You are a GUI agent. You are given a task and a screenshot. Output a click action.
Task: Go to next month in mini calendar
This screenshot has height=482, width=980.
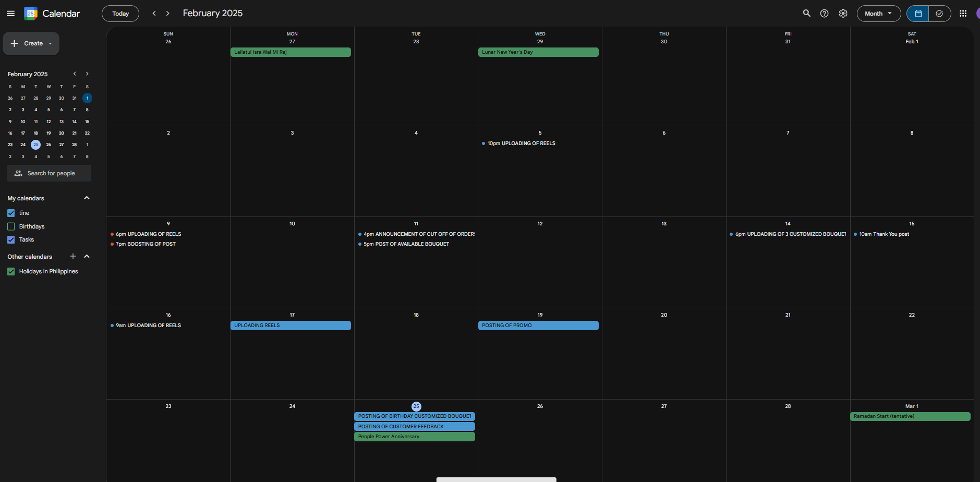(87, 74)
